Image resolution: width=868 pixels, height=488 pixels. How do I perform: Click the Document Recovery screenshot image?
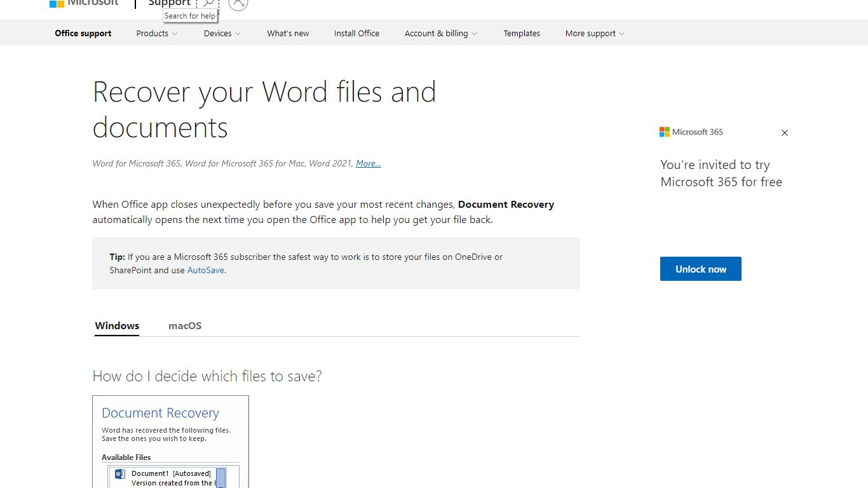[170, 442]
